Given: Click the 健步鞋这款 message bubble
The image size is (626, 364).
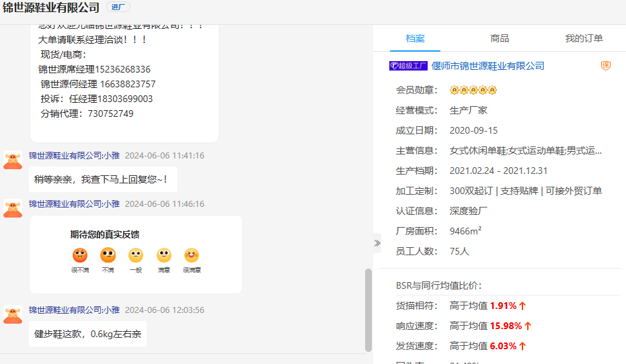Looking at the screenshot, I should (87, 334).
